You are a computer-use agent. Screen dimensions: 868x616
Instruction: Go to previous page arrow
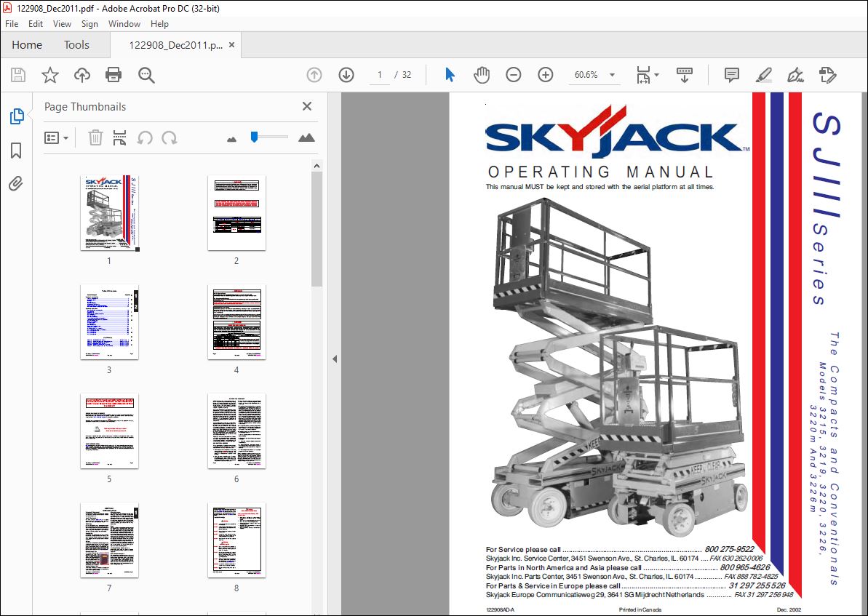tap(314, 75)
